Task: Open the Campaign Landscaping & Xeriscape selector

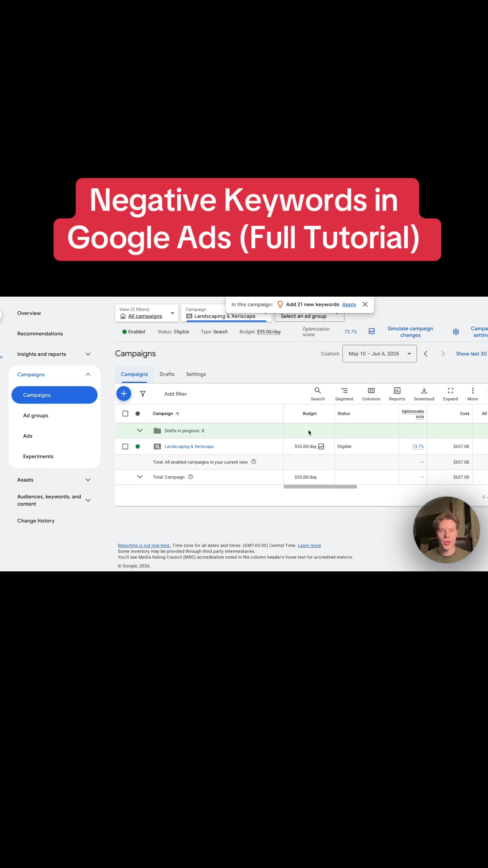Action: pyautogui.click(x=226, y=313)
